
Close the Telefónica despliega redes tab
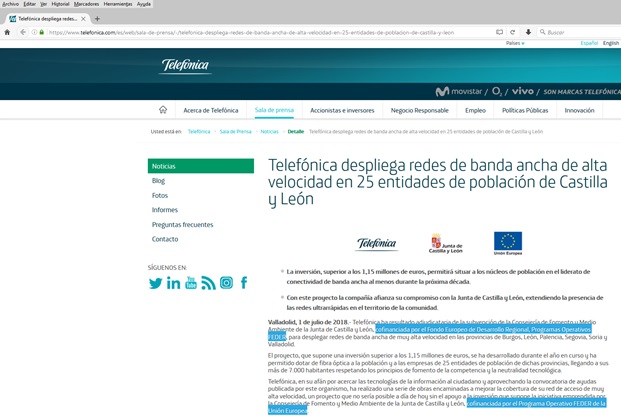click(83, 19)
